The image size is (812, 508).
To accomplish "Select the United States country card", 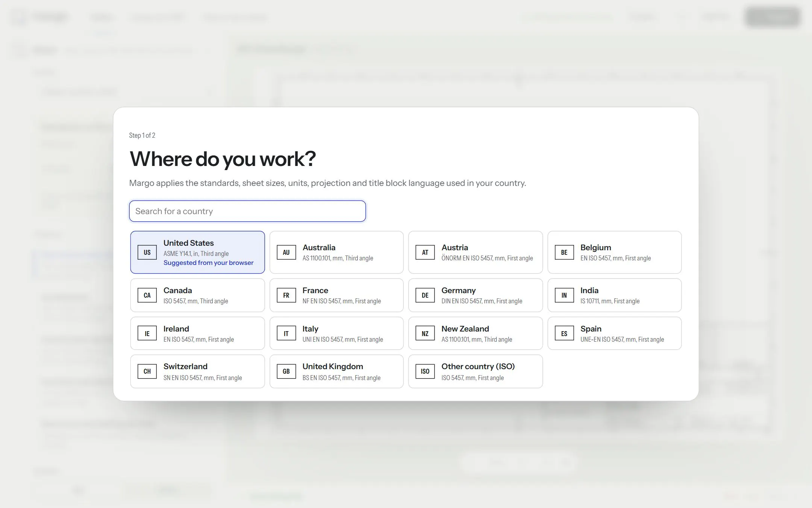I will (198, 252).
